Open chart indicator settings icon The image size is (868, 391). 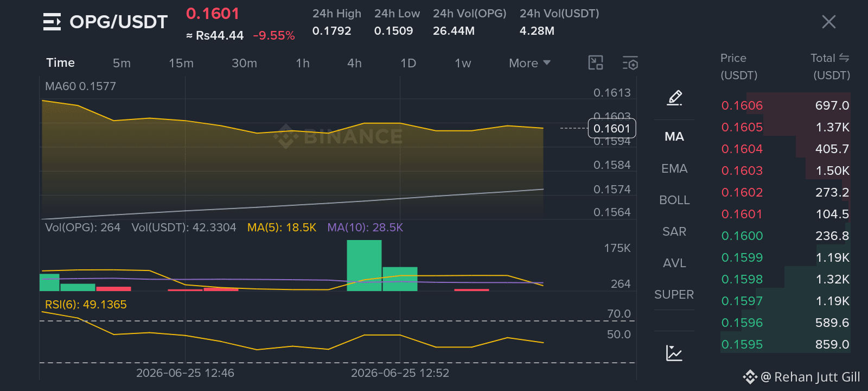click(630, 63)
